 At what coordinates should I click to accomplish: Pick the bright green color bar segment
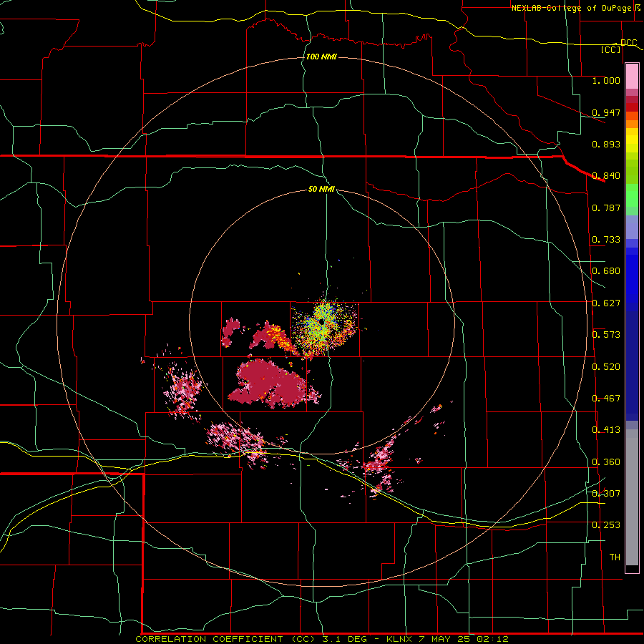(x=632, y=195)
